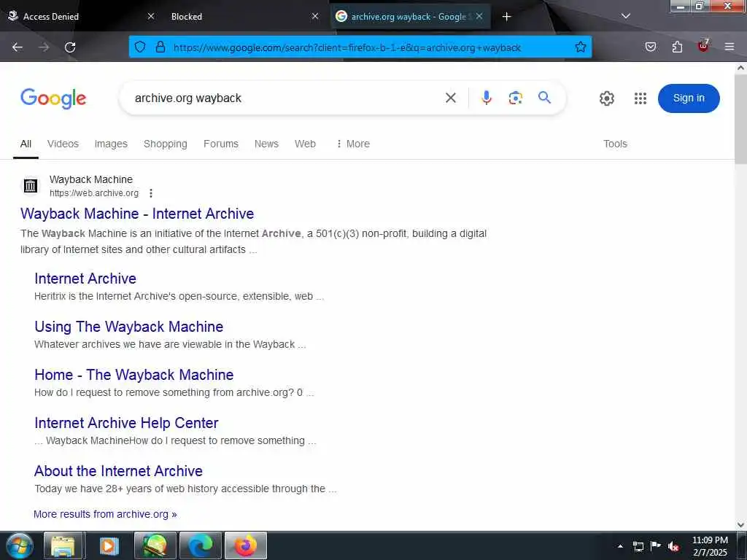747x560 pixels.
Task: Select the Web search filter
Action: [305, 144]
